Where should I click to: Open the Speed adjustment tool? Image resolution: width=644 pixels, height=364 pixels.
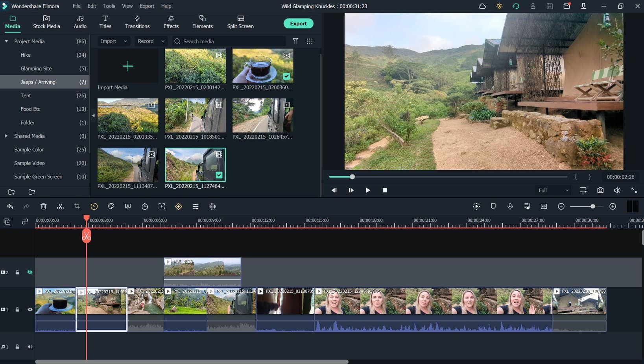pos(94,206)
